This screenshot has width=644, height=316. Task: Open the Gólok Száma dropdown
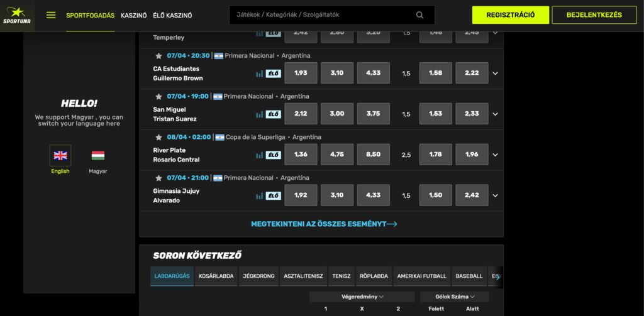coord(453,297)
